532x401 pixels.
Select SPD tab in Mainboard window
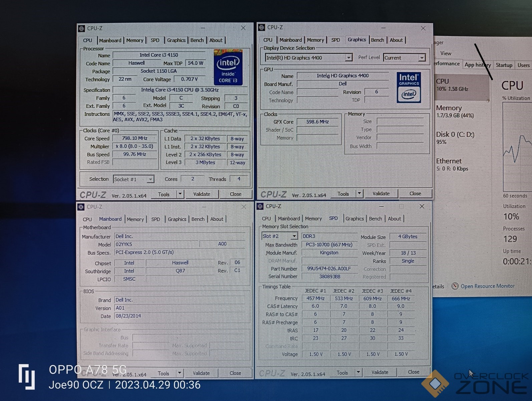click(x=156, y=220)
